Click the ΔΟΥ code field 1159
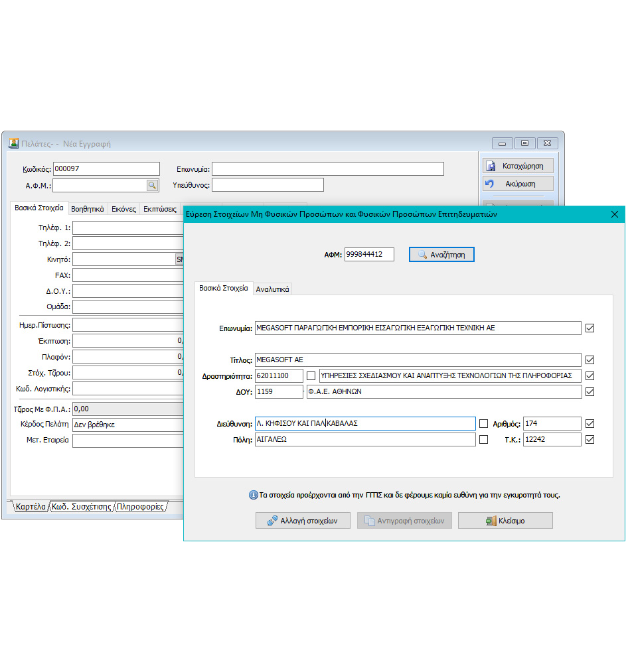This screenshot has width=630, height=672. [x=279, y=391]
